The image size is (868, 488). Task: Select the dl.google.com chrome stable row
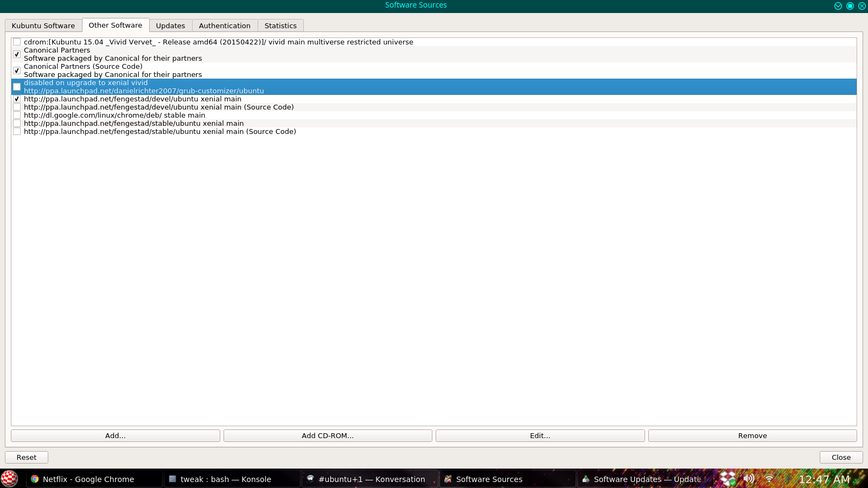click(x=434, y=115)
